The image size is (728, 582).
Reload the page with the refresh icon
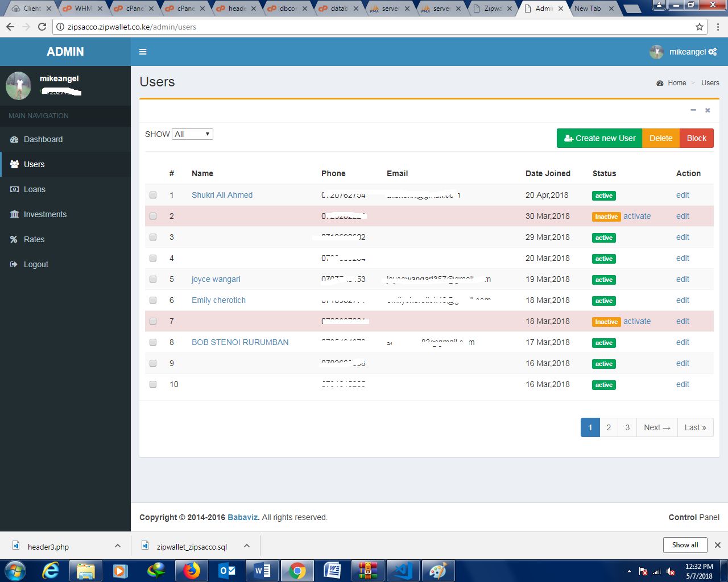[42, 27]
